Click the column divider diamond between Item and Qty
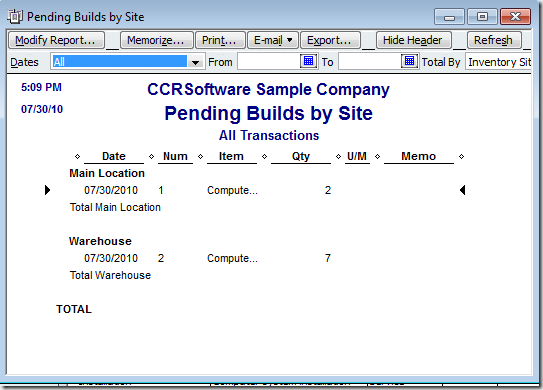Screen dimensions: 543x390 (264, 157)
